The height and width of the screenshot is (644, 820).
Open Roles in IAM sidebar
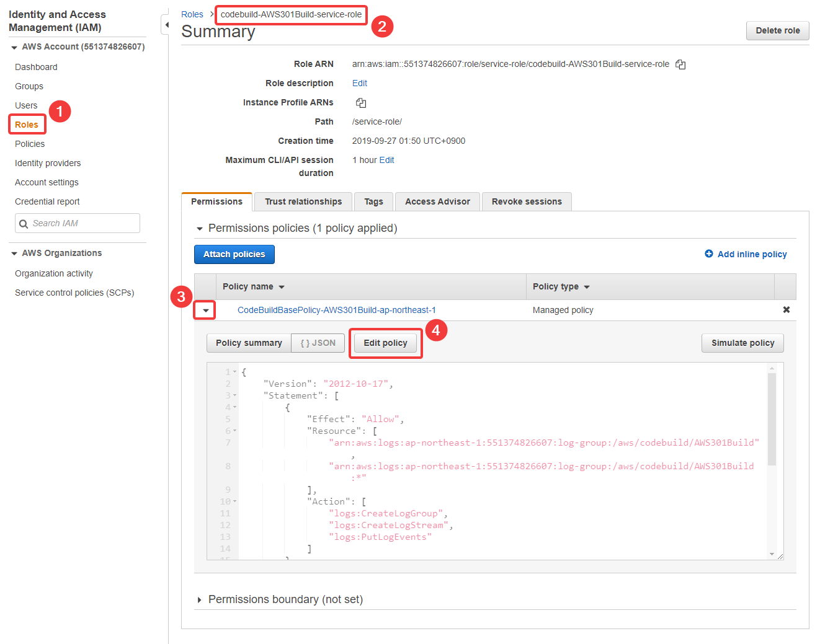coord(27,125)
